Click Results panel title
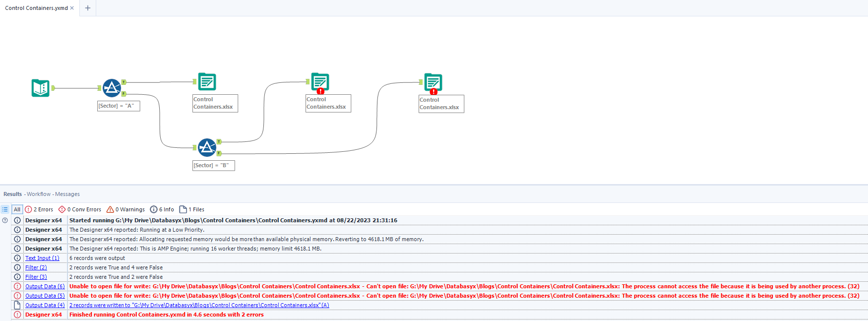This screenshot has width=868, height=321. coord(12,194)
